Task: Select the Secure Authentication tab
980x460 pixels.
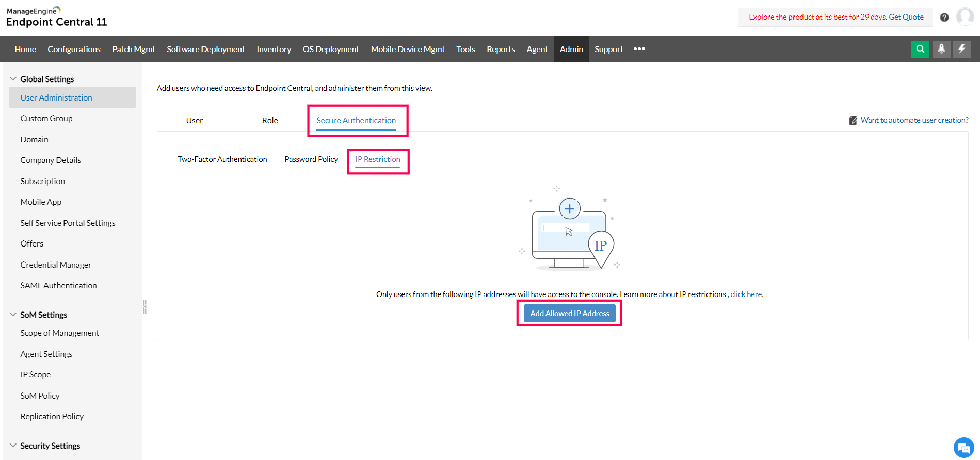Action: click(x=356, y=120)
